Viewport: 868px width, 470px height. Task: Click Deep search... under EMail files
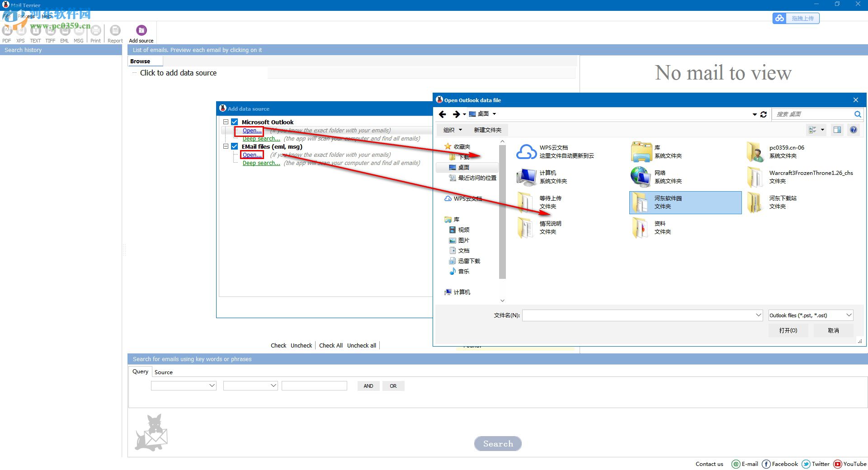point(261,163)
